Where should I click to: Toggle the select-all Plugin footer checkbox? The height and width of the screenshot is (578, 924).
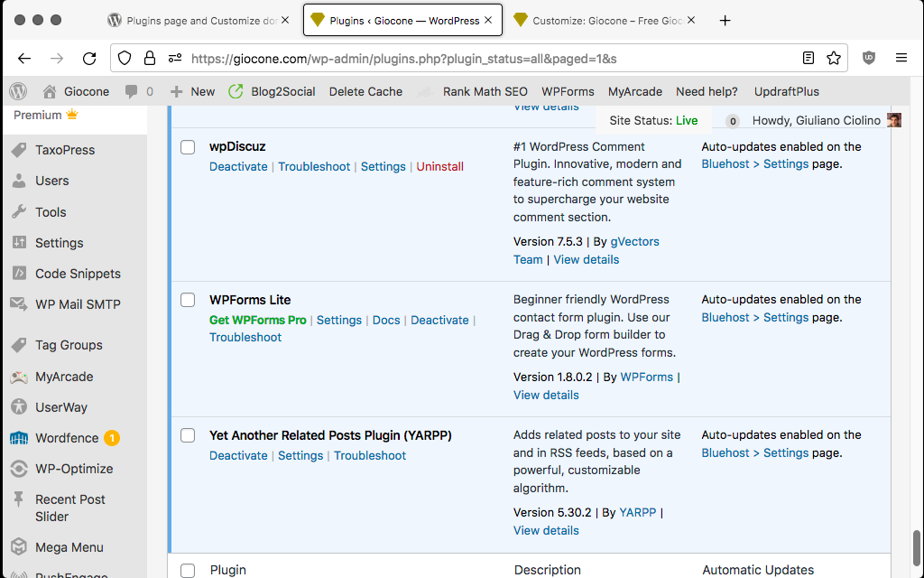pos(188,571)
